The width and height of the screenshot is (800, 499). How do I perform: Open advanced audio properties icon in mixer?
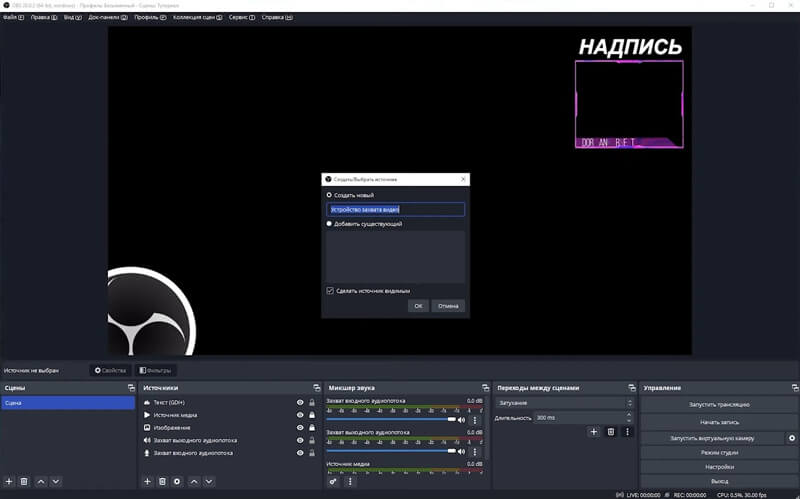click(x=334, y=481)
